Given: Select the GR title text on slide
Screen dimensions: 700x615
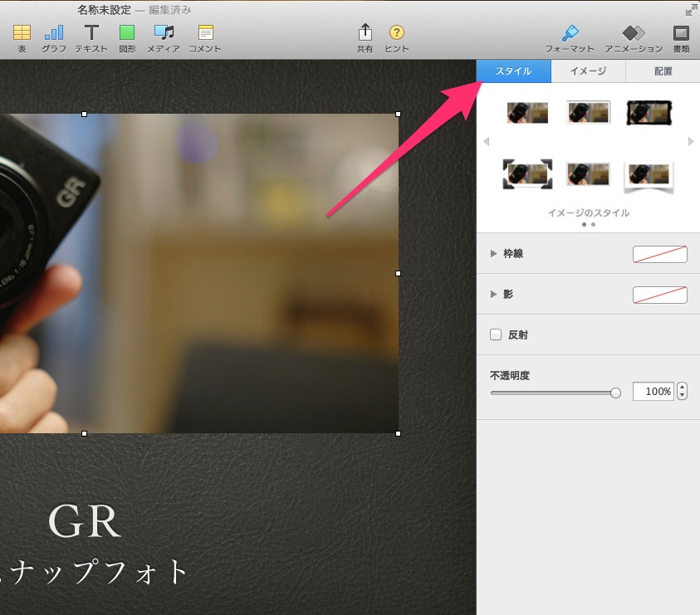Looking at the screenshot, I should [85, 521].
